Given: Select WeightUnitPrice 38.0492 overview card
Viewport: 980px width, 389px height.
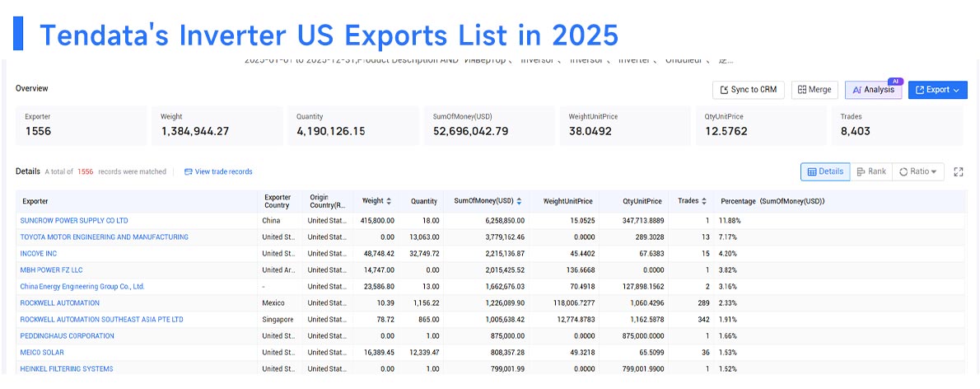Looking at the screenshot, I should pos(625,126).
